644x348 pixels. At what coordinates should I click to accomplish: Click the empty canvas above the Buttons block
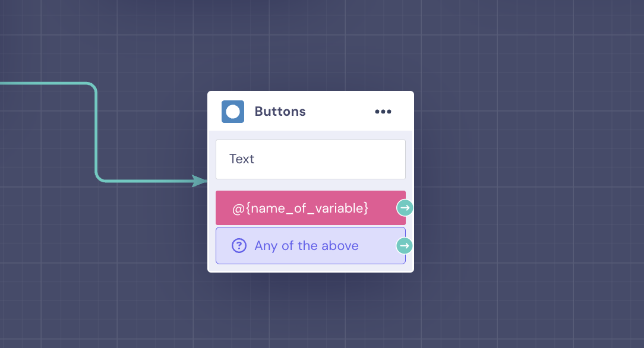311,45
